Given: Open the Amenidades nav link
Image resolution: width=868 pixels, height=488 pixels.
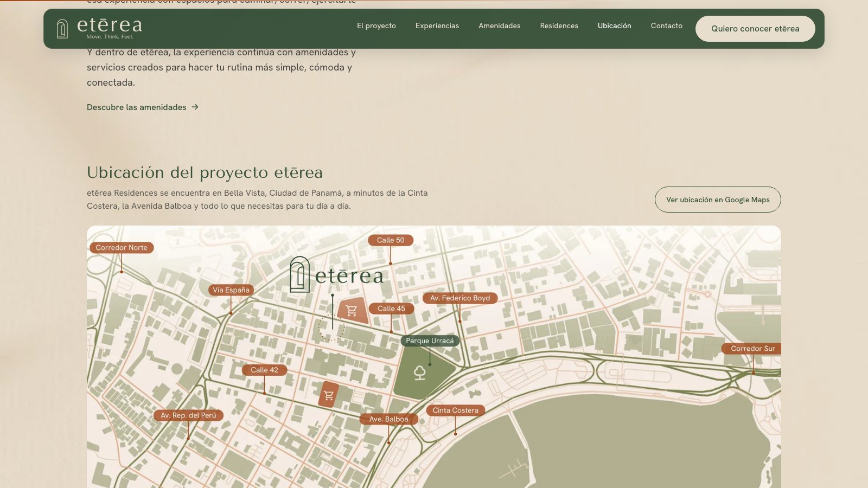Looking at the screenshot, I should [500, 26].
